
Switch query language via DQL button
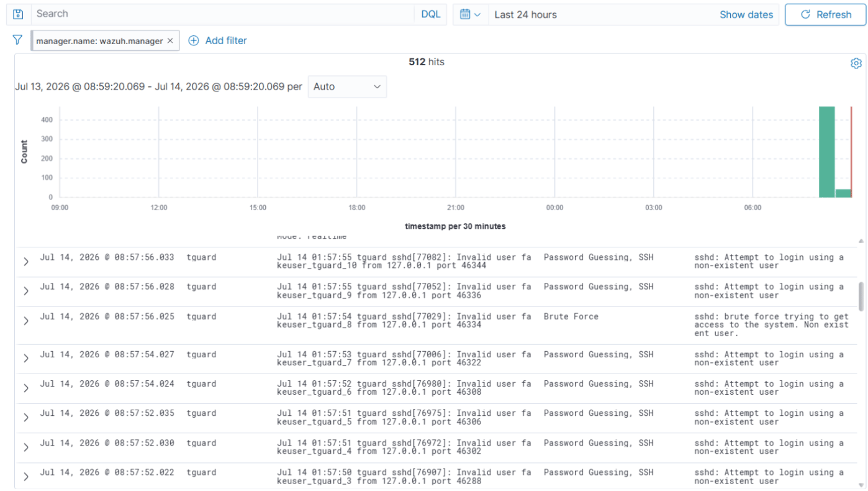tap(430, 14)
